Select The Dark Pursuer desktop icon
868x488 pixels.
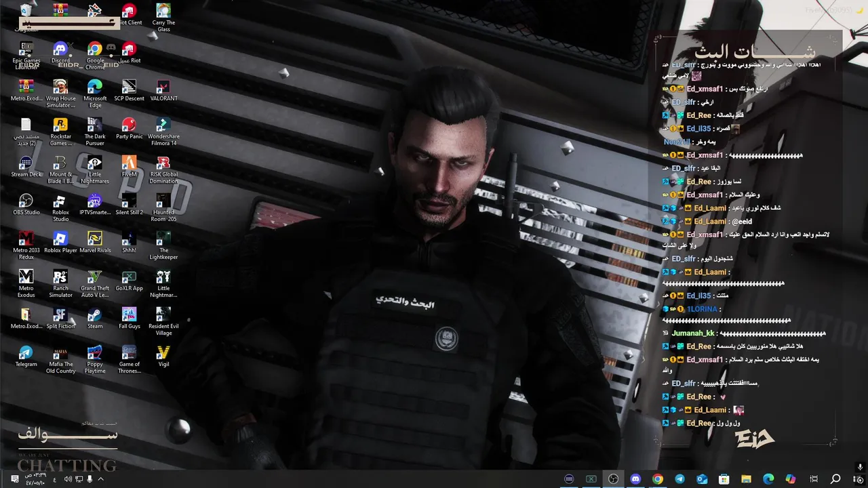pyautogui.click(x=95, y=131)
